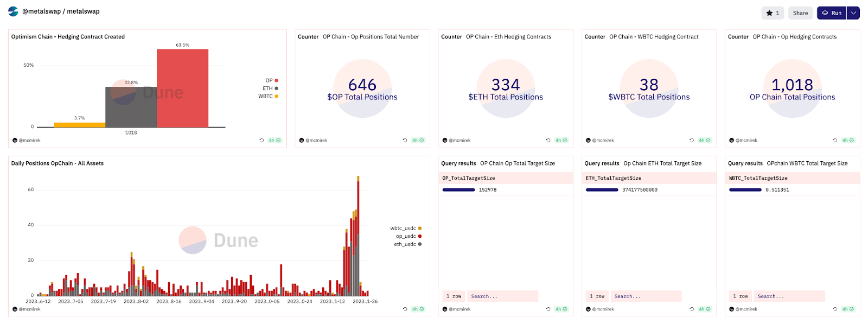Click 4h badge in Eth Hedging Contracts panel
The height and width of the screenshot is (323, 868).
tap(561, 141)
